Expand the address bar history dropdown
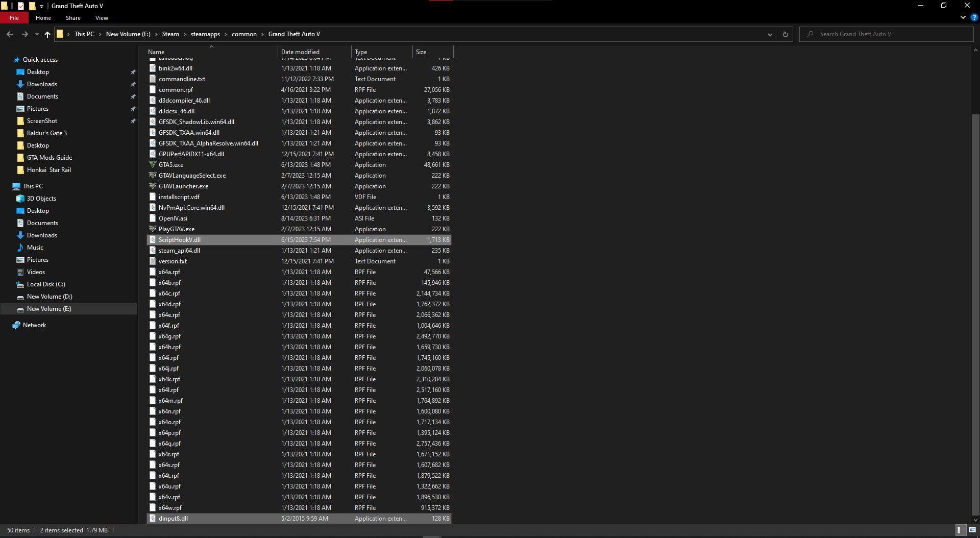 770,34
